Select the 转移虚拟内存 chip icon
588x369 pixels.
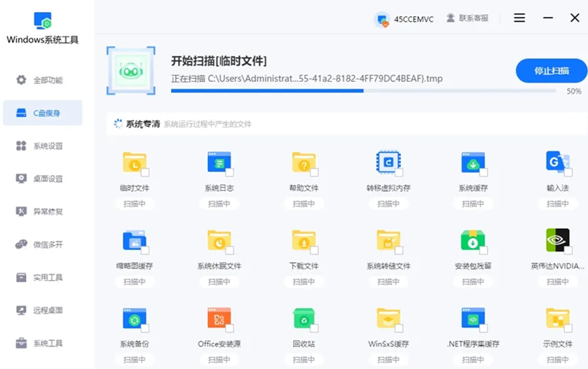(x=388, y=162)
